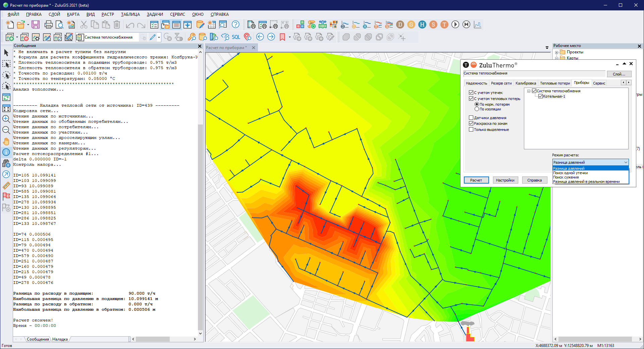Select the 'По изоляции' radio button
Image resolution: width=644 pixels, height=349 pixels.
(477, 109)
